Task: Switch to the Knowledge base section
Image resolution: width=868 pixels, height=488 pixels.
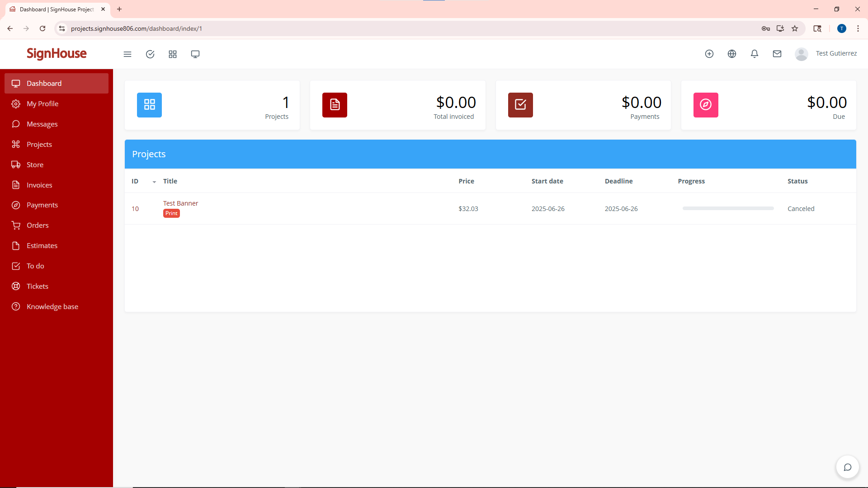Action: 52,306
